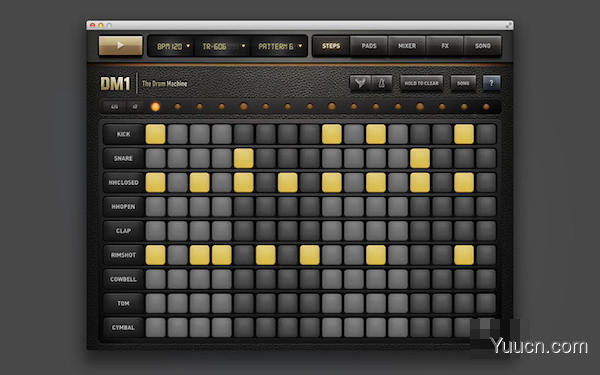Disable Rimshot step 1
This screenshot has height=375, width=600.
point(155,255)
